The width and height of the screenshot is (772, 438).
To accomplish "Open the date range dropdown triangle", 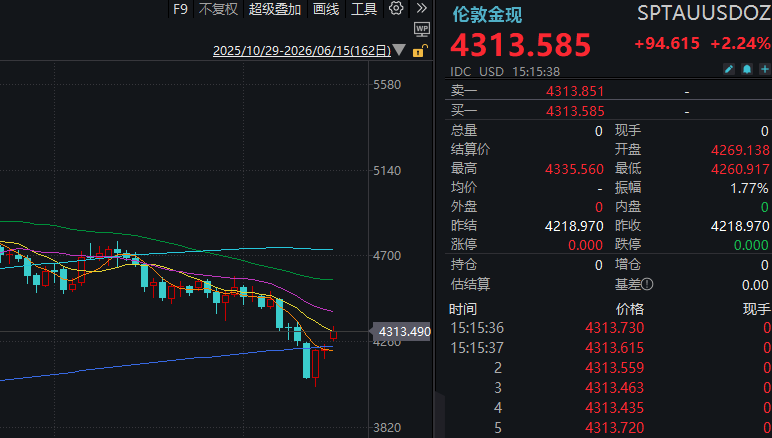I will 399,50.
